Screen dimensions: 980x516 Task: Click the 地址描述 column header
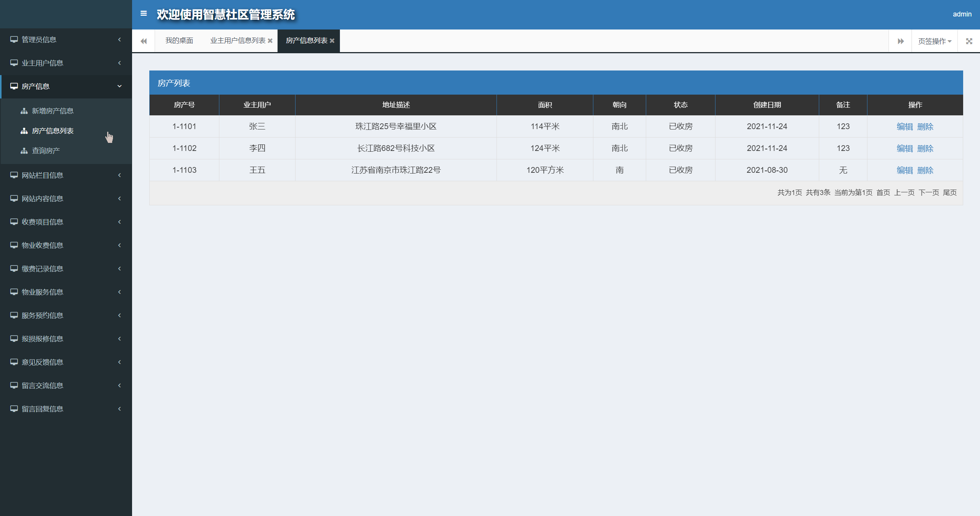396,105
